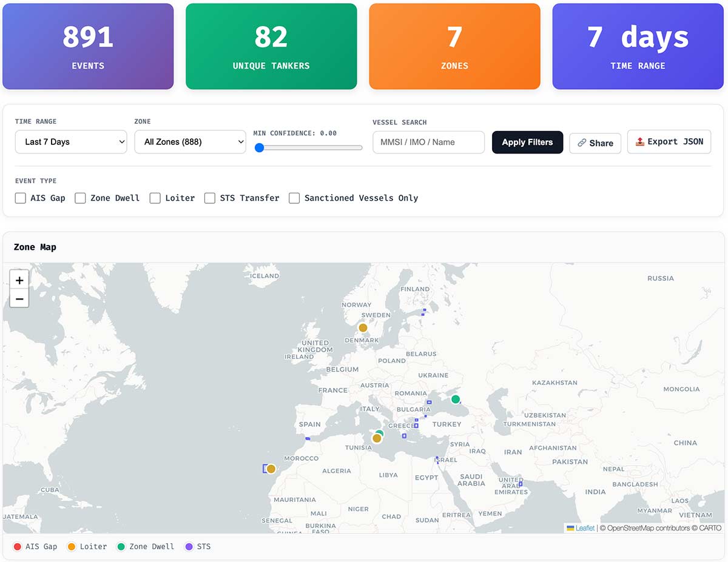Screen dimensions: 728x562
Task: Click the red AIS Gap legend dot
Action: pyautogui.click(x=17, y=547)
